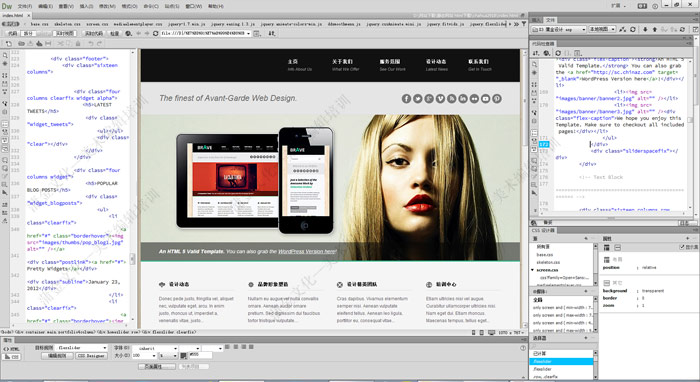Open the site selector dropdown in Files panel

pyautogui.click(x=559, y=29)
